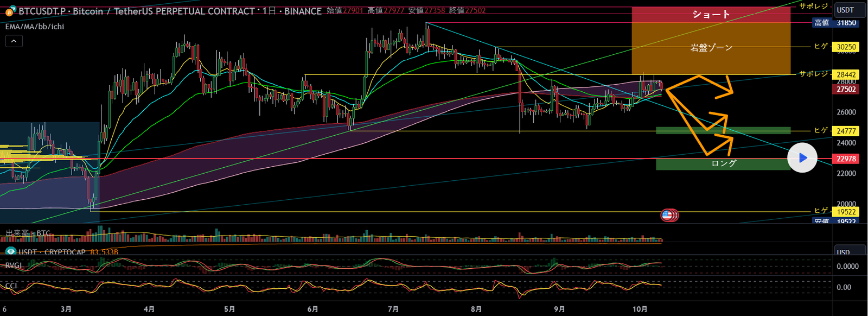Select the RVGI indicator label

(x=14, y=265)
